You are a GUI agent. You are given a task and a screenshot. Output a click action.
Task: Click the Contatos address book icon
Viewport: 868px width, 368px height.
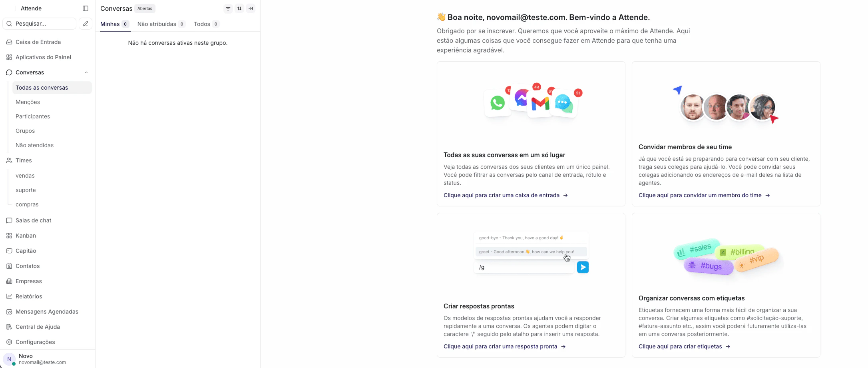9,266
